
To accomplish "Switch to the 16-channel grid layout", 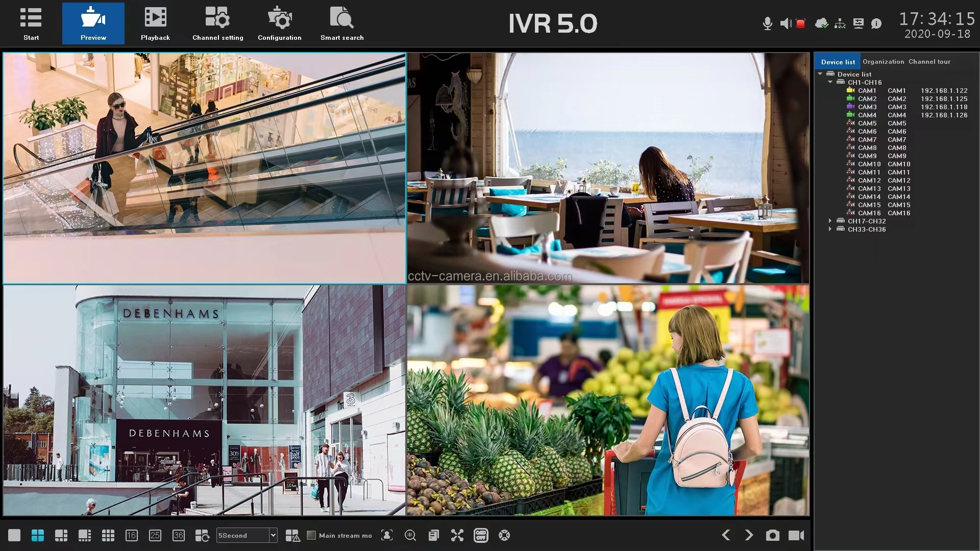I will point(131,535).
